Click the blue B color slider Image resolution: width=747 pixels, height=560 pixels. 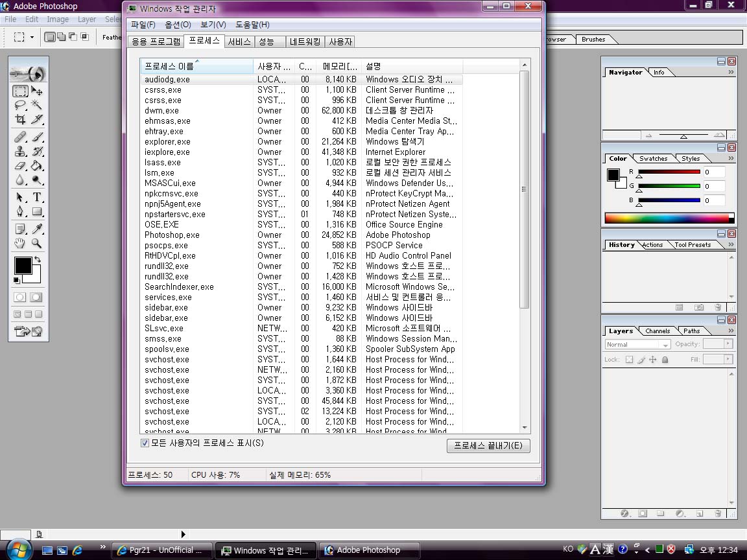669,200
